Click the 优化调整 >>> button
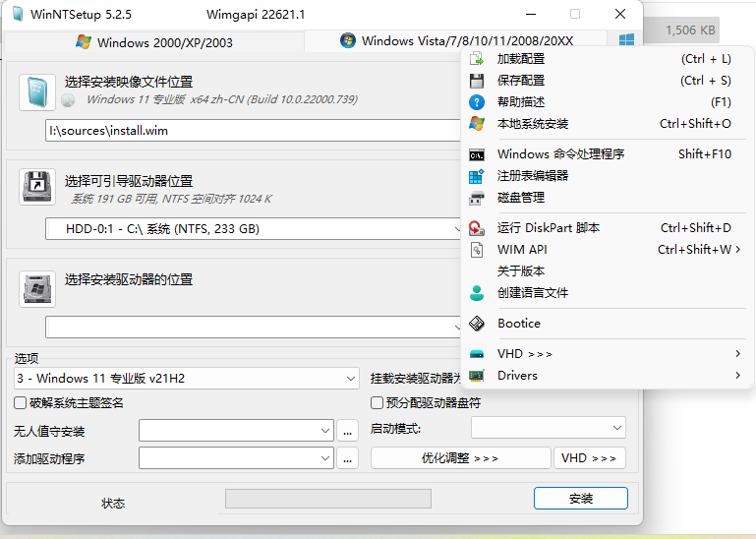 (460, 458)
